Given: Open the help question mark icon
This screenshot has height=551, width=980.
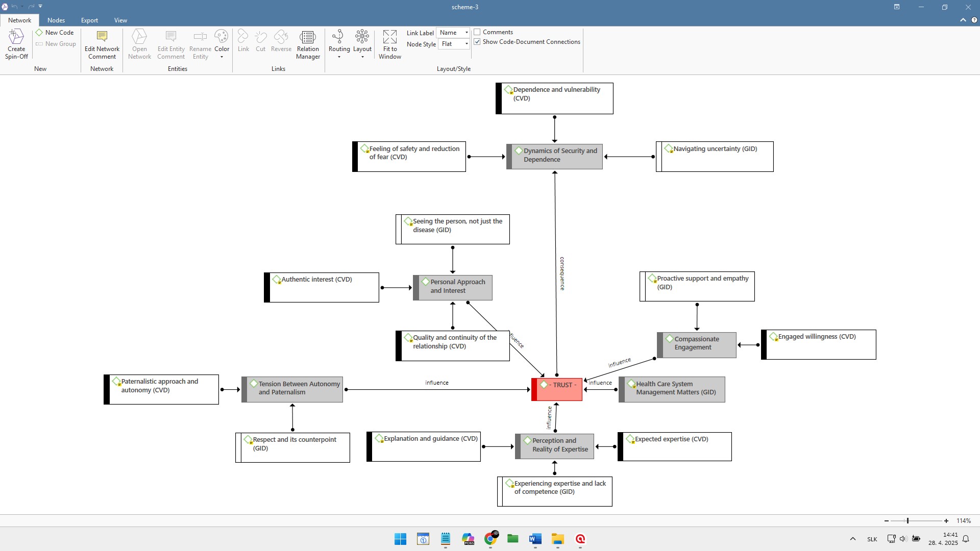Looking at the screenshot, I should [974, 20].
